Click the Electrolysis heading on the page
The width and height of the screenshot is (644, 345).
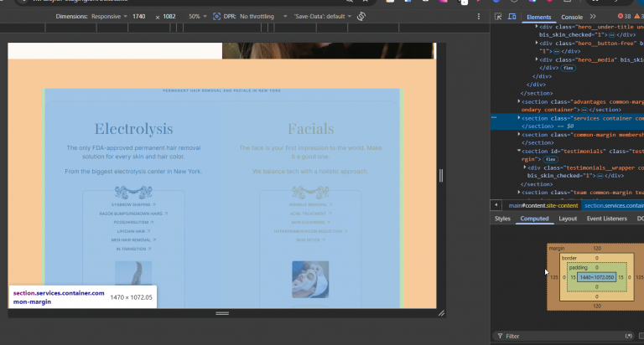point(133,129)
